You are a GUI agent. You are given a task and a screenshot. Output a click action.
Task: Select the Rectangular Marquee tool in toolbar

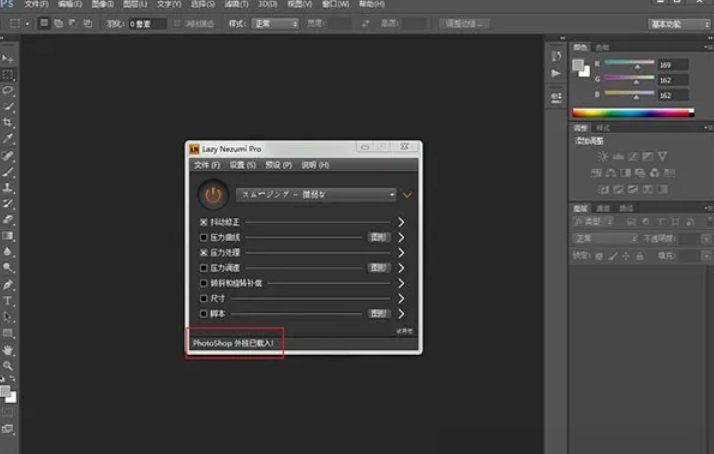(8, 75)
